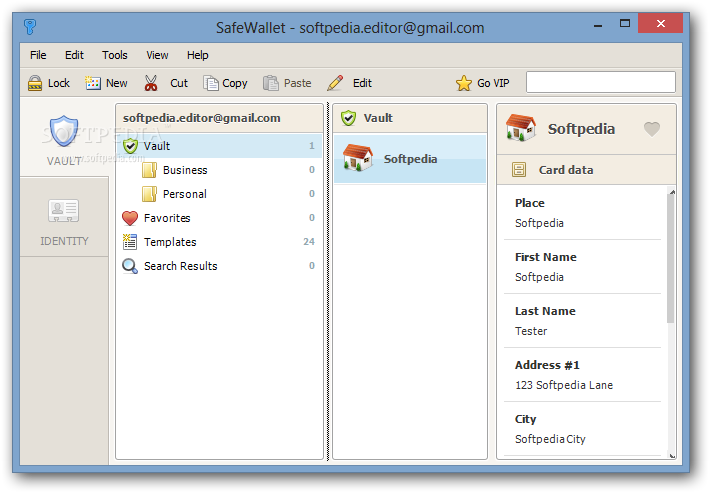
Task: Click the softpedia.editor@gmail.com panel header
Action: [x=220, y=118]
